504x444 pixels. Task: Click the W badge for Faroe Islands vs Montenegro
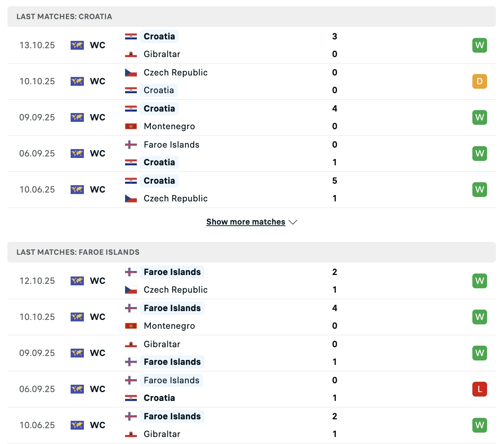(479, 317)
